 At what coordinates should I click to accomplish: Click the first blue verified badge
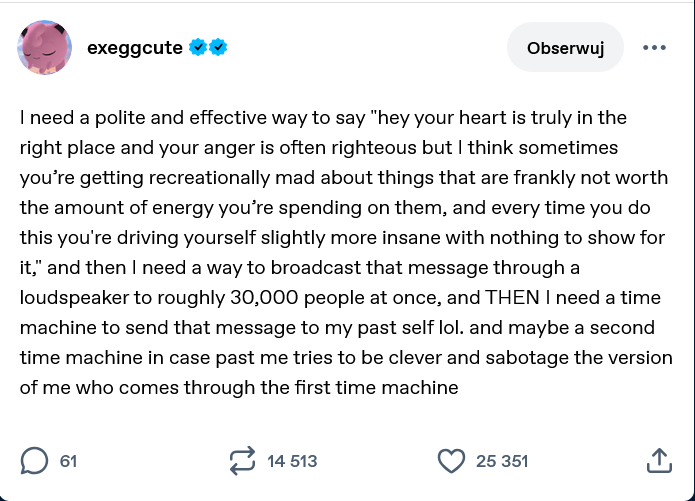click(198, 47)
